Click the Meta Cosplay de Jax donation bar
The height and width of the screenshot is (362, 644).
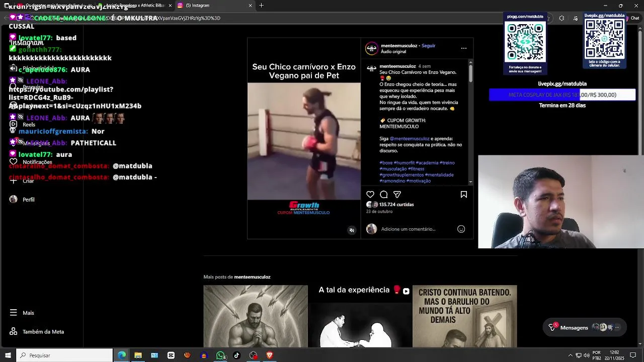562,95
